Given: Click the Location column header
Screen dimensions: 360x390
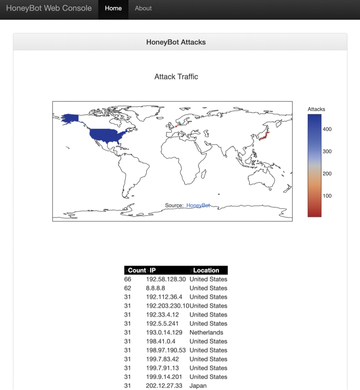Looking at the screenshot, I should (x=206, y=270).
